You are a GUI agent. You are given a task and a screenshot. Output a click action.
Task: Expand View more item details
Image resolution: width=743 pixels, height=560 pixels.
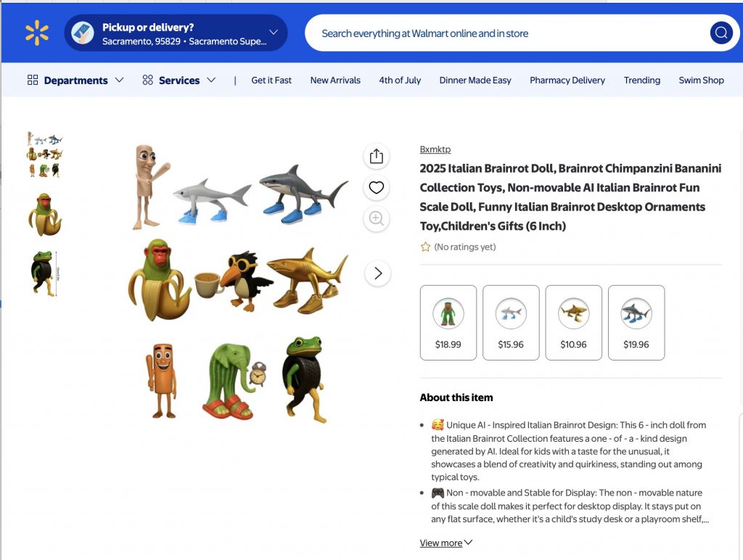pos(446,543)
